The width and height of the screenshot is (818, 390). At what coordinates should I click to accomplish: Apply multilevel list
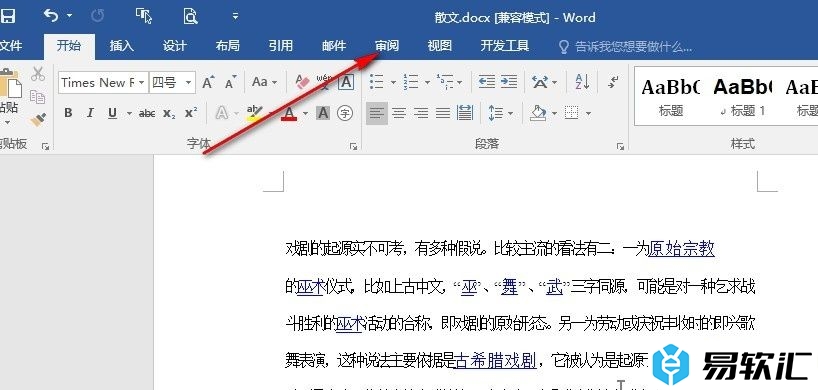point(445,82)
